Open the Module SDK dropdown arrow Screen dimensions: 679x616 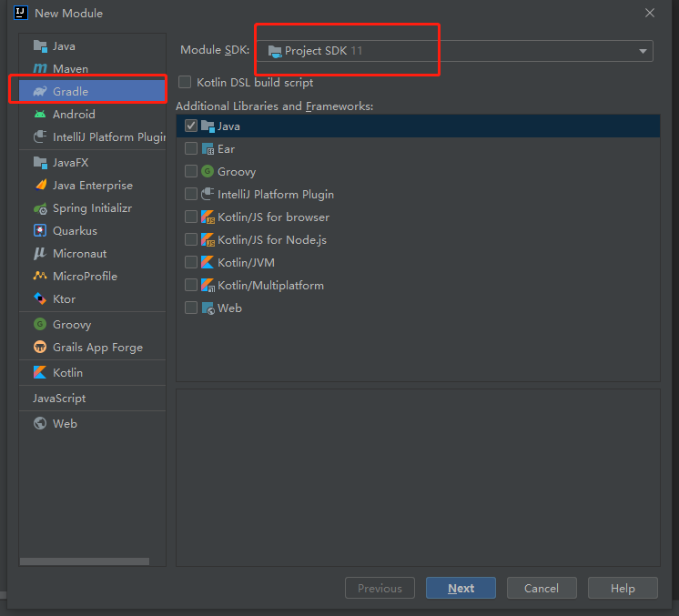[643, 51]
